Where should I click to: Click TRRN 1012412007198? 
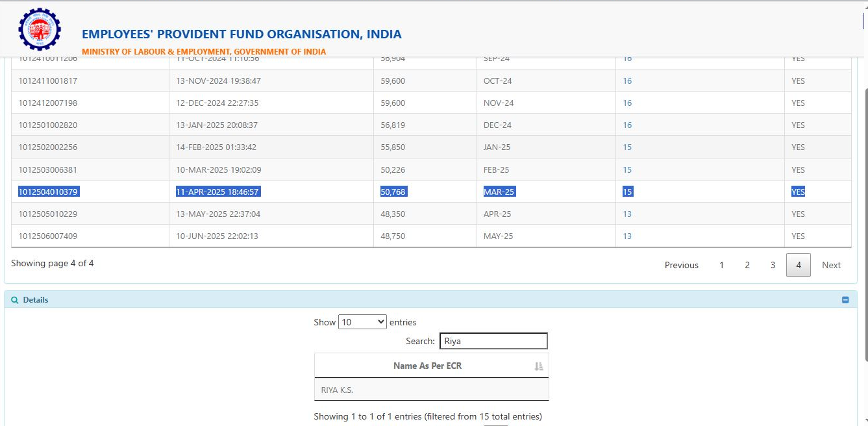pos(48,103)
